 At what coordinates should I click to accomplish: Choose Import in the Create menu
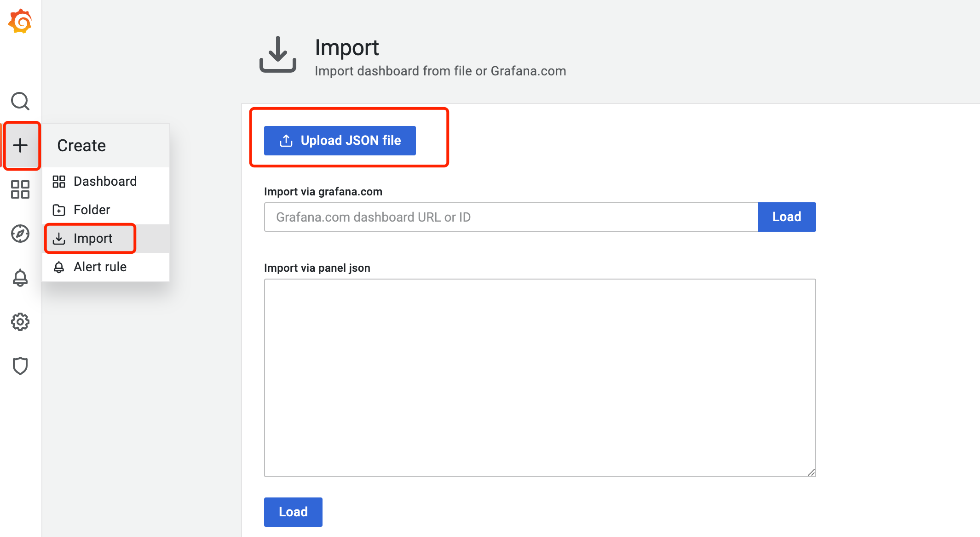click(92, 238)
